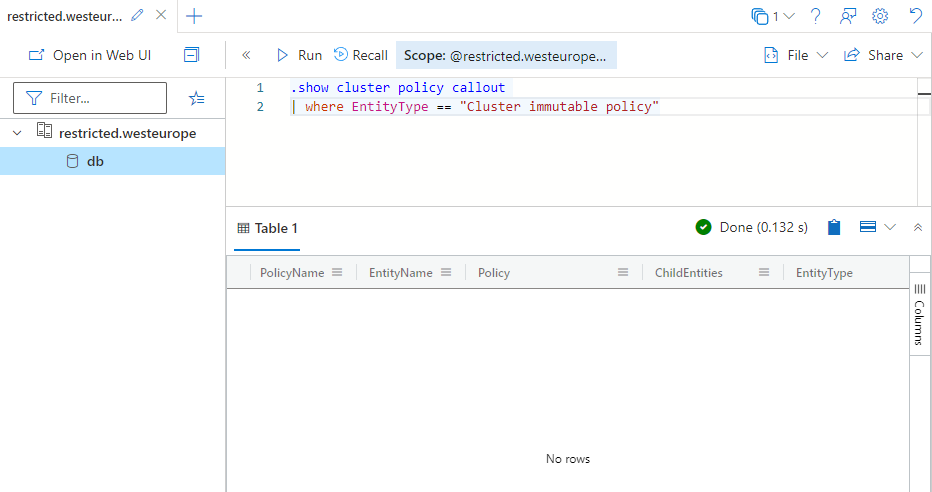932x492 pixels.
Task: Open the Columns side panel
Action: pyautogui.click(x=920, y=315)
